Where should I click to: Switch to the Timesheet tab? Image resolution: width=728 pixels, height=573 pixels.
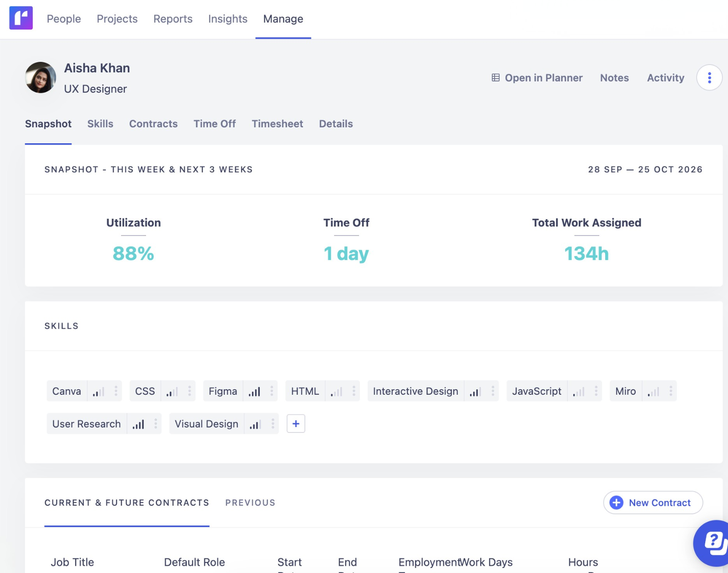tap(278, 124)
